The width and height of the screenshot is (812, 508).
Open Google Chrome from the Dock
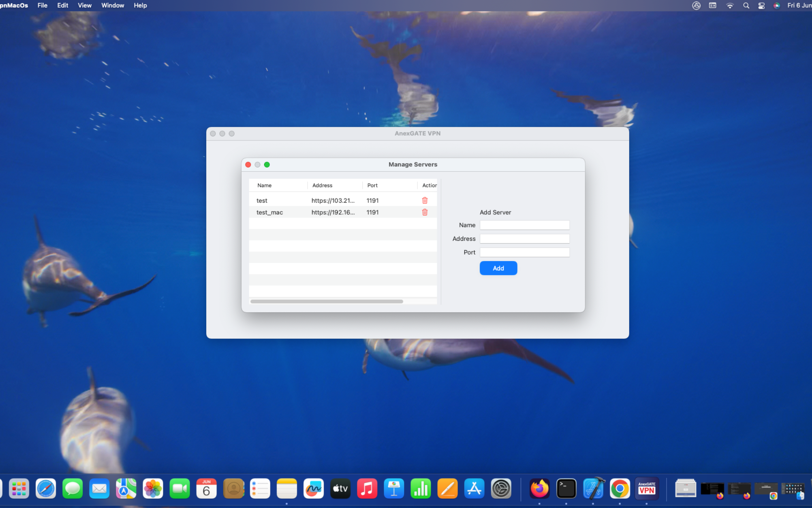tap(620, 489)
